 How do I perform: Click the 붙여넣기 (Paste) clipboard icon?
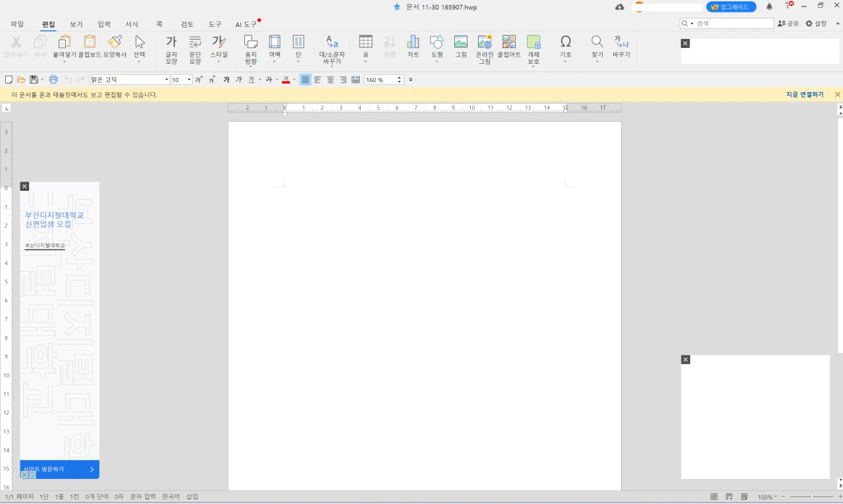click(65, 43)
